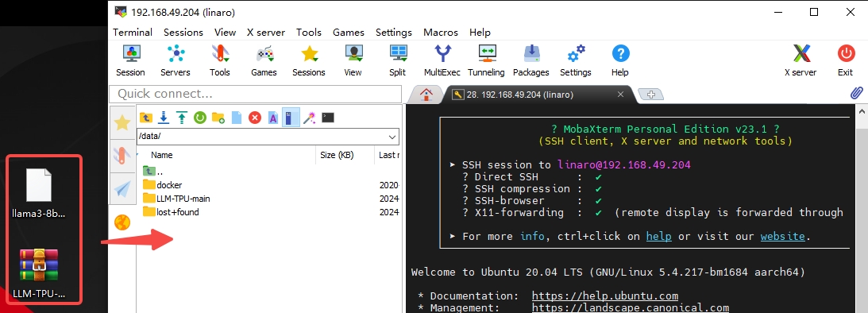Open the Sessions menu
The image size is (868, 313).
pos(183,32)
